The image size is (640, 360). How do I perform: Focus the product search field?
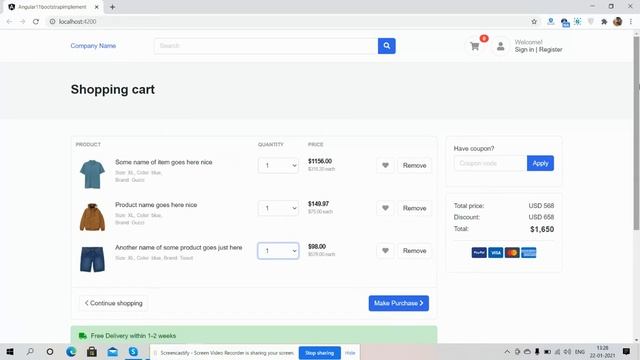coord(266,46)
